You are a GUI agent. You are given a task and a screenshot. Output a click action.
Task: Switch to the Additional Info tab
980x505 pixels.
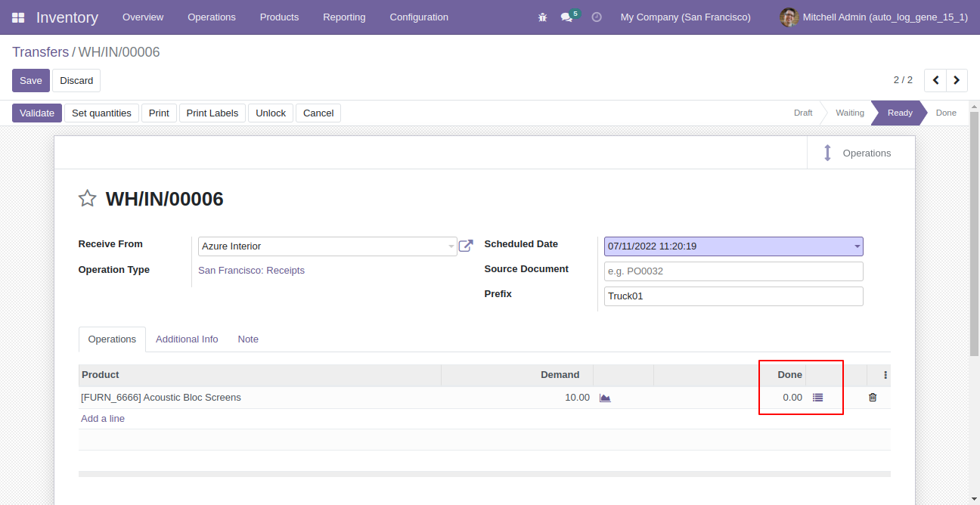(187, 339)
